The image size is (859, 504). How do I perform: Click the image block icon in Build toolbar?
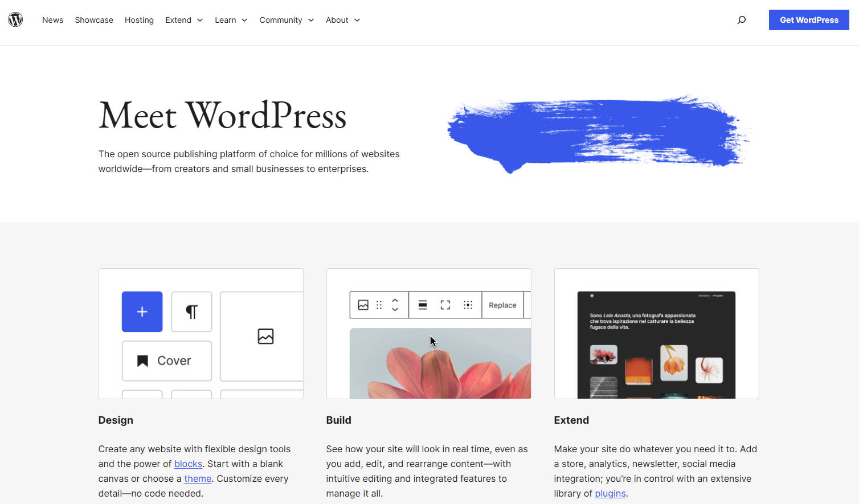pos(363,305)
